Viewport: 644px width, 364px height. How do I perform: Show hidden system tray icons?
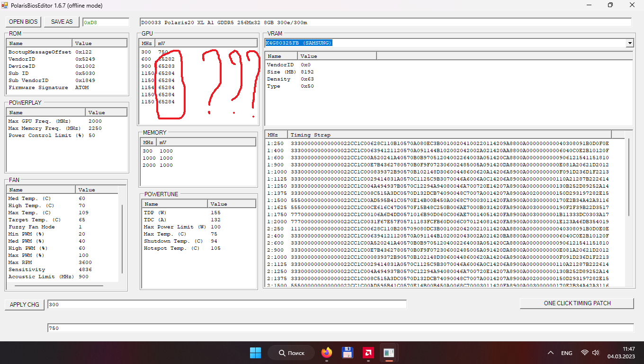click(550, 353)
